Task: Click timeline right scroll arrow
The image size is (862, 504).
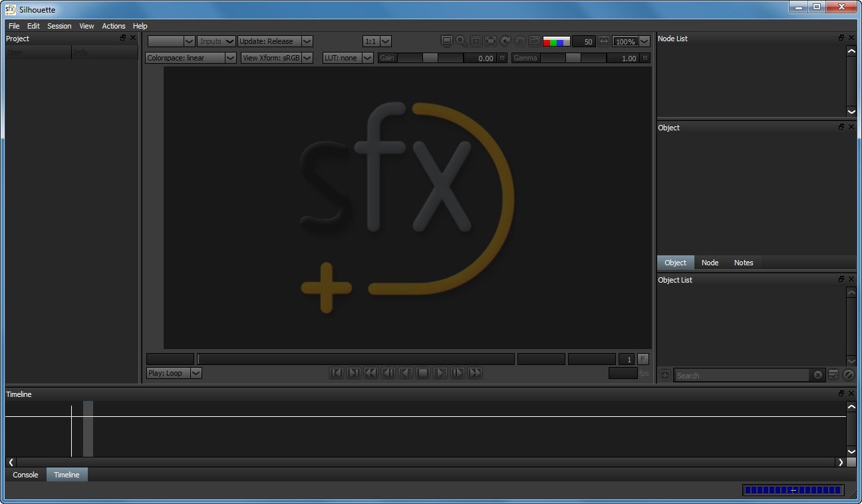Action: click(841, 462)
